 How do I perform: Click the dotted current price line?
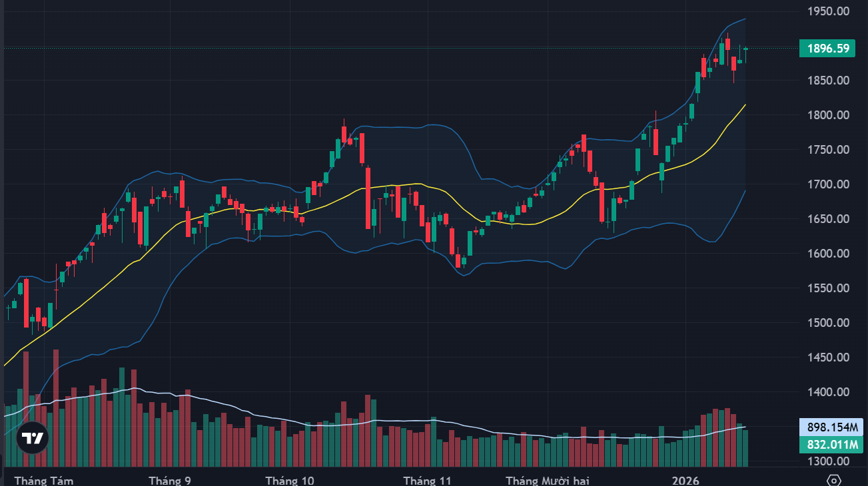coord(400,48)
